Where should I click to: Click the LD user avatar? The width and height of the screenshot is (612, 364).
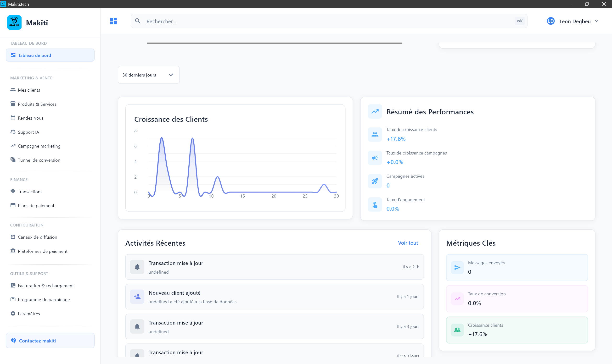point(551,21)
